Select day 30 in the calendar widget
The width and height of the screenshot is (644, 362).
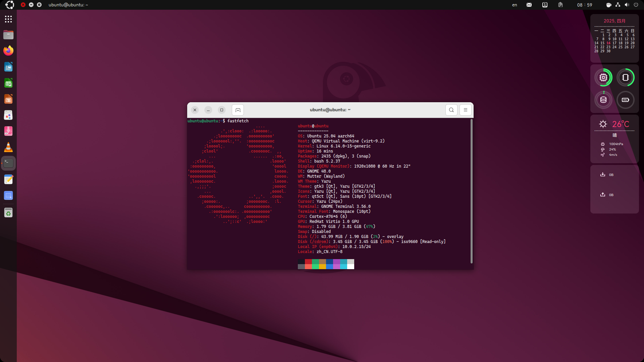(x=608, y=51)
